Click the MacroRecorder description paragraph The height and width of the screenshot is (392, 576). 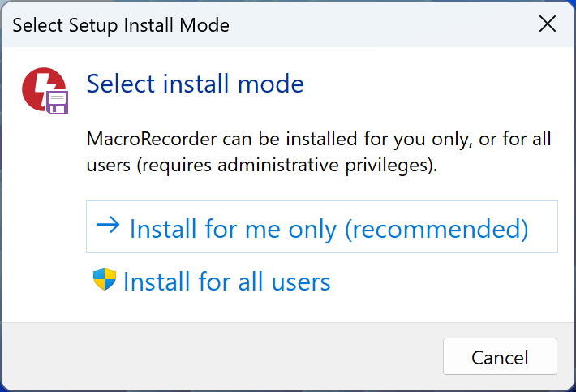[318, 152]
